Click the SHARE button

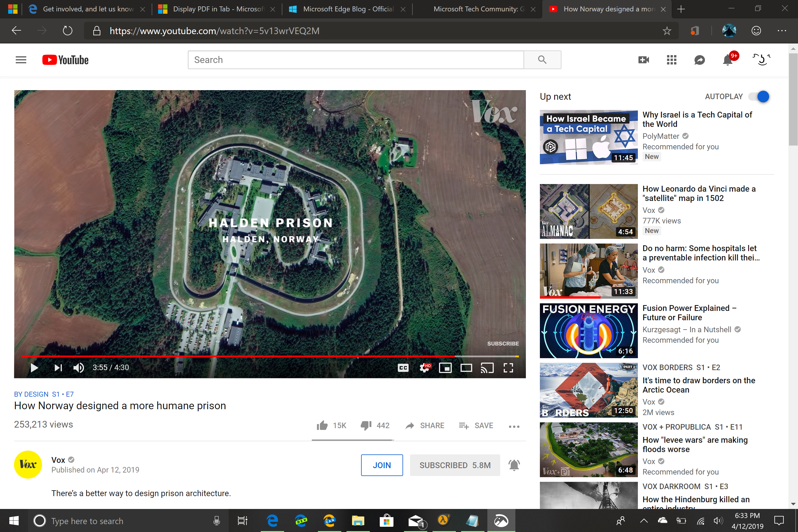click(425, 426)
